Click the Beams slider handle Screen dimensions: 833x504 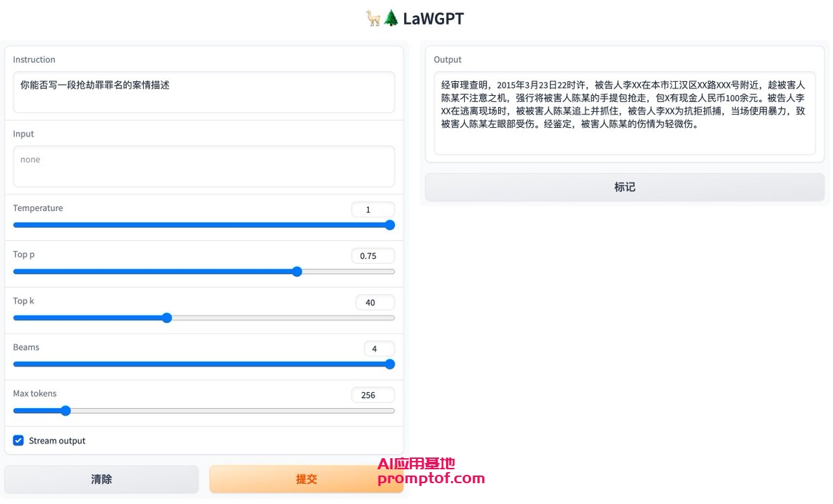coord(390,364)
